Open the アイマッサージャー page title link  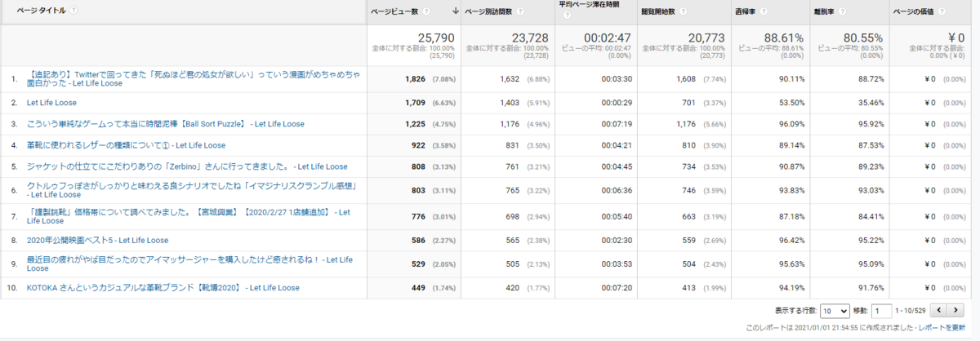pos(189,263)
